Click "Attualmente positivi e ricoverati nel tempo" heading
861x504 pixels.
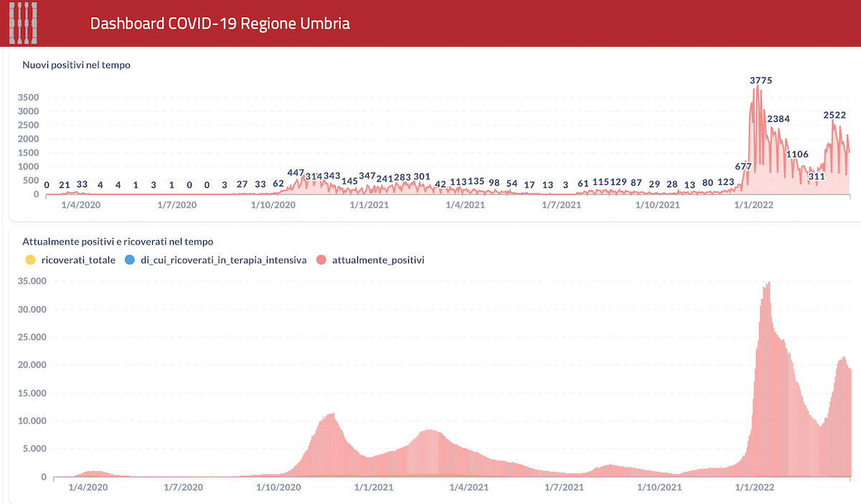[x=118, y=242]
